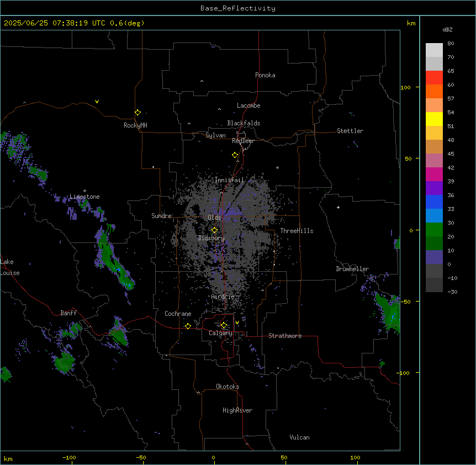Click the Limestone label
The image size is (476, 465).
[x=84, y=197]
